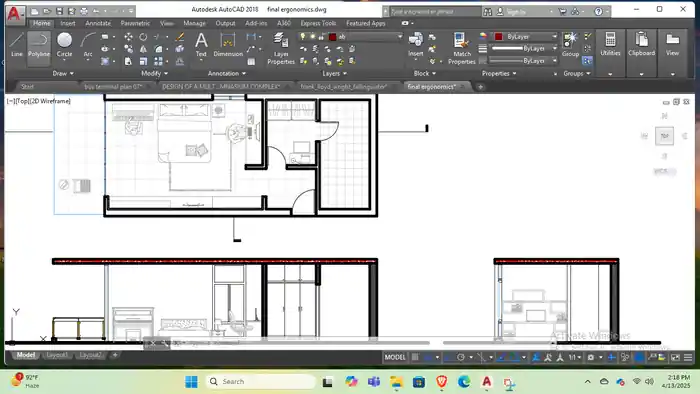Toggle group selection icon in Groups panel
This screenshot has width=700, height=394.
coord(588,61)
